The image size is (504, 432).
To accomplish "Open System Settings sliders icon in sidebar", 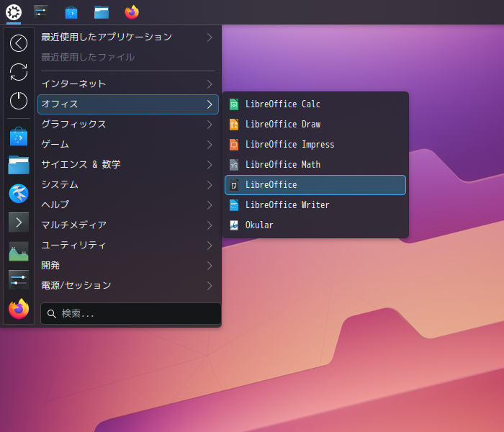I will 19,279.
